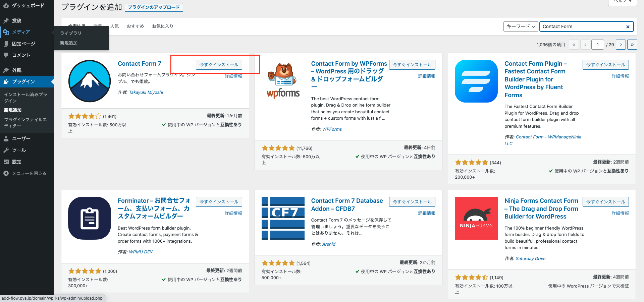The height and width of the screenshot is (302, 644).
Task: Click the Ninja Forms red logo
Action: [x=476, y=218]
